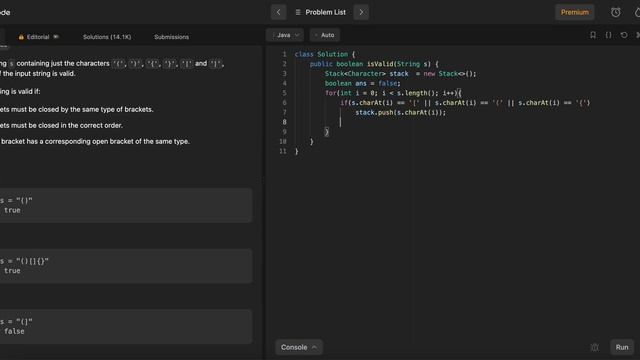Viewport: 640px width, 360px height.
Task: Click line number 11 in the gutter
Action: click(283, 151)
